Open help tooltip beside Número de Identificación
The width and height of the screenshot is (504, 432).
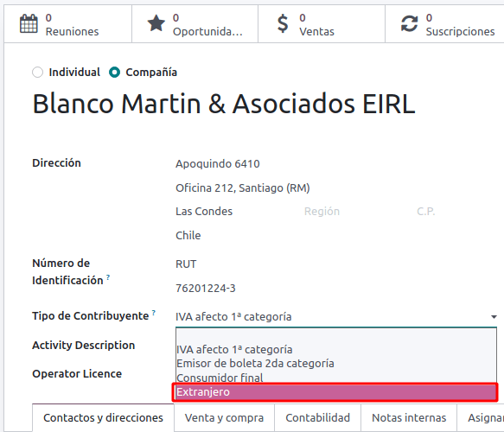click(x=108, y=276)
